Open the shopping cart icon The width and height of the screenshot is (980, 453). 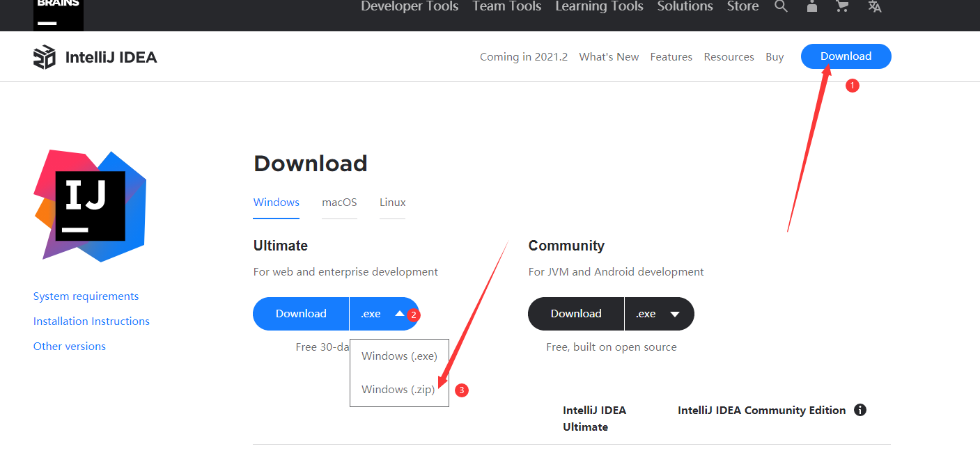point(843,6)
